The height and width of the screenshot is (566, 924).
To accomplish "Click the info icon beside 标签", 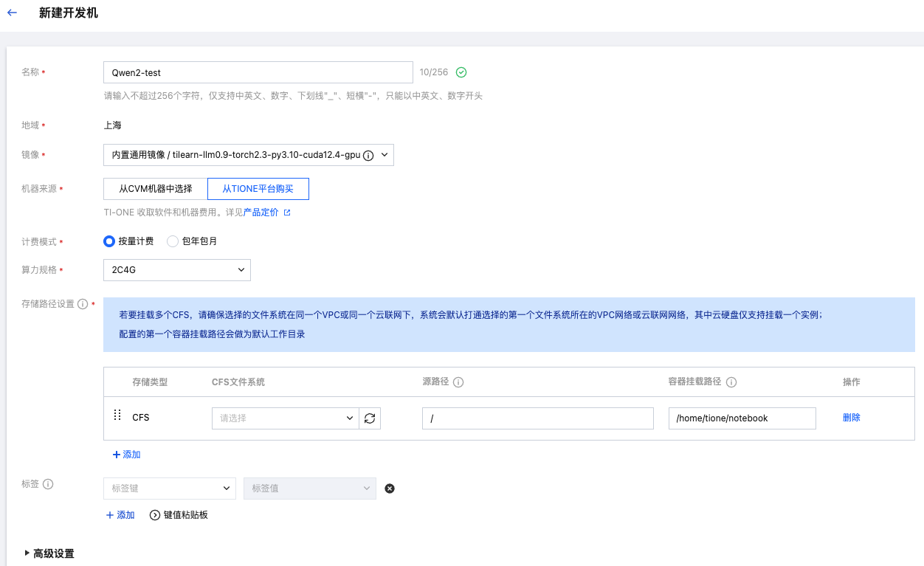I will point(48,484).
